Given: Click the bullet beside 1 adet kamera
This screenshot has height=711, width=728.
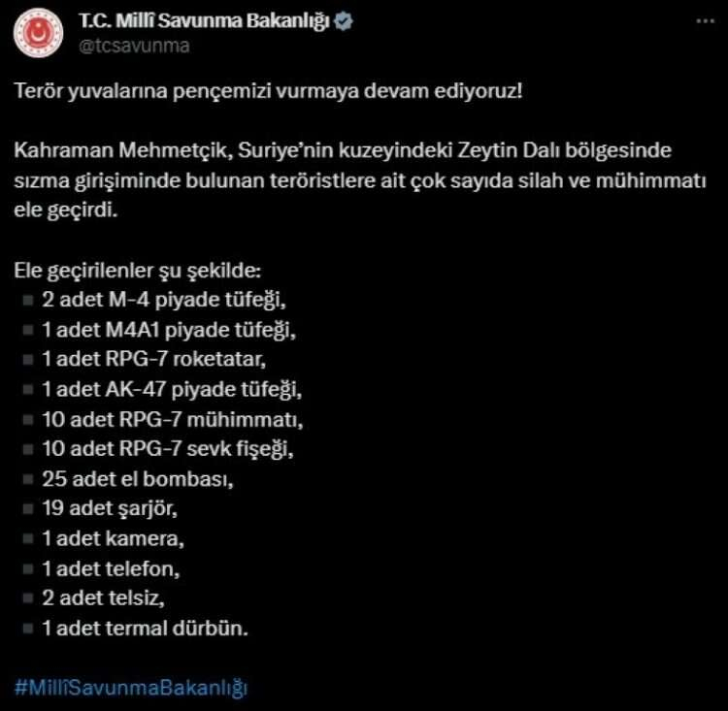Looking at the screenshot, I should (x=26, y=539).
